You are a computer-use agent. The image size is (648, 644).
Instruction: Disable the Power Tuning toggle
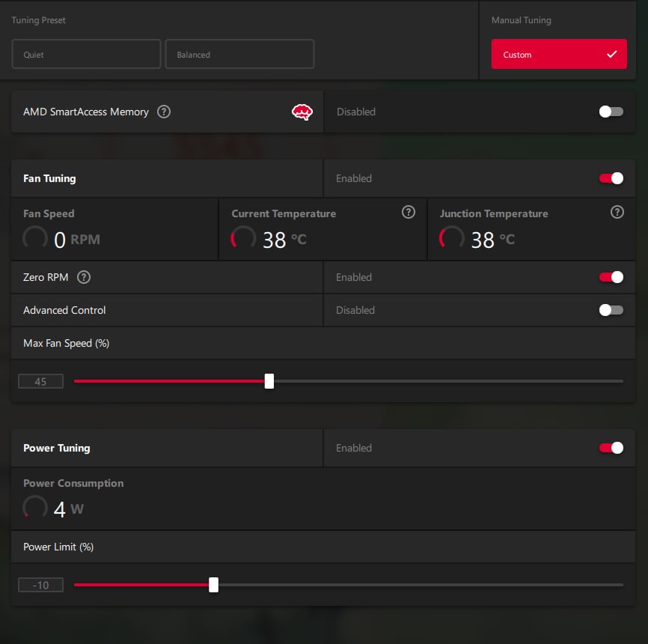click(x=611, y=448)
